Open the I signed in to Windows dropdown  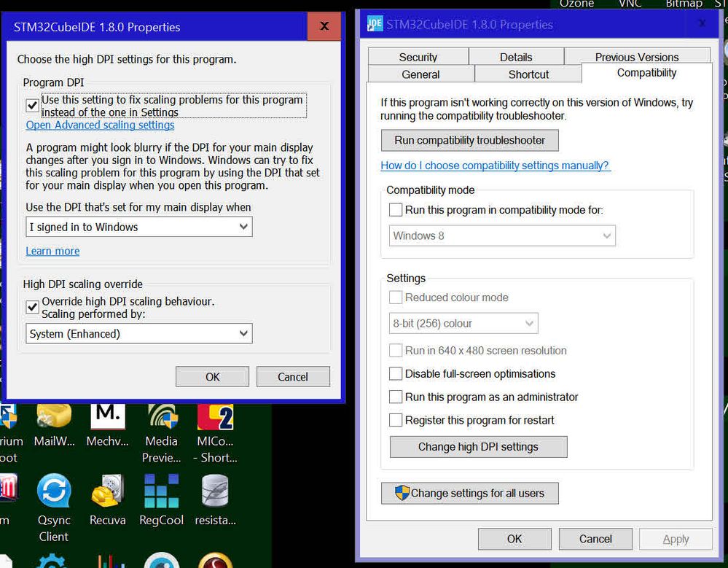point(138,227)
